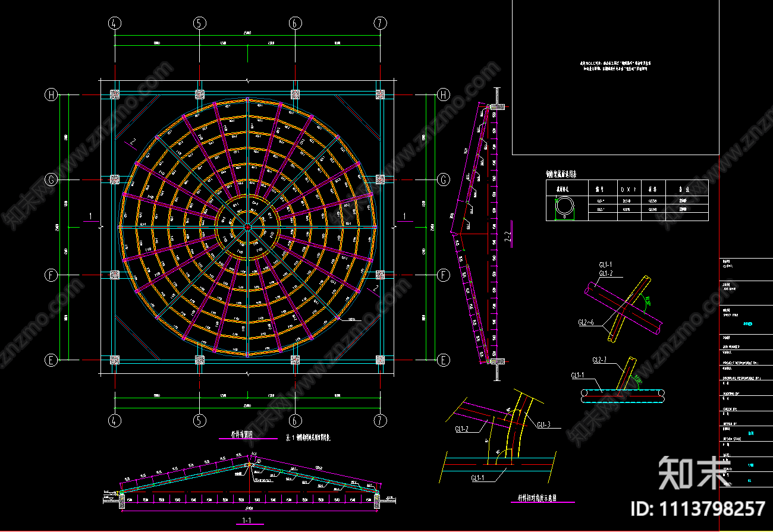Select grid axis bubble 7 at top
Screen dimensions: 773x532
[381, 23]
